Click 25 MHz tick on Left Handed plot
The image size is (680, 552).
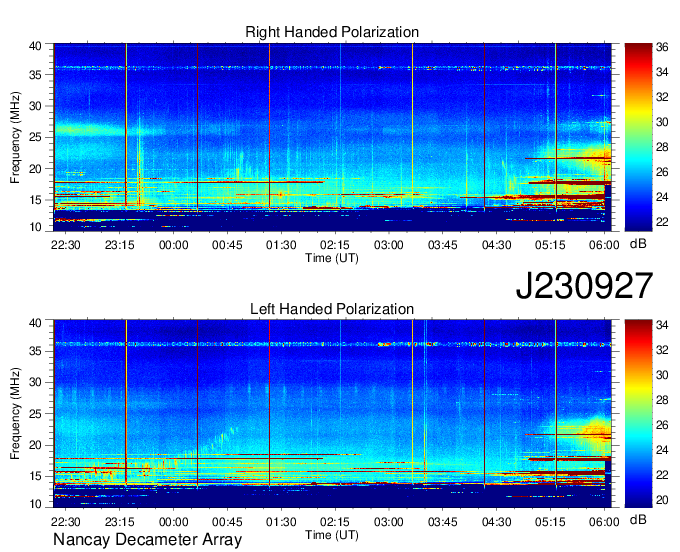click(x=36, y=414)
